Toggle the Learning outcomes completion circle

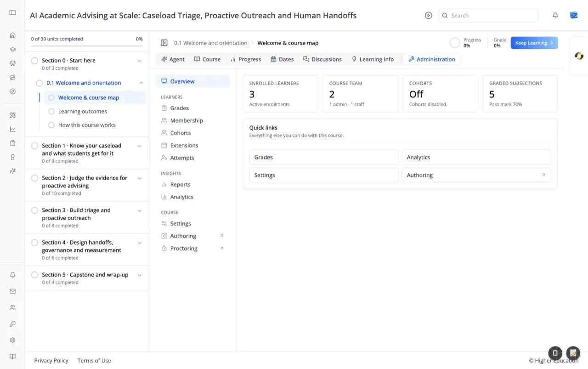point(51,112)
